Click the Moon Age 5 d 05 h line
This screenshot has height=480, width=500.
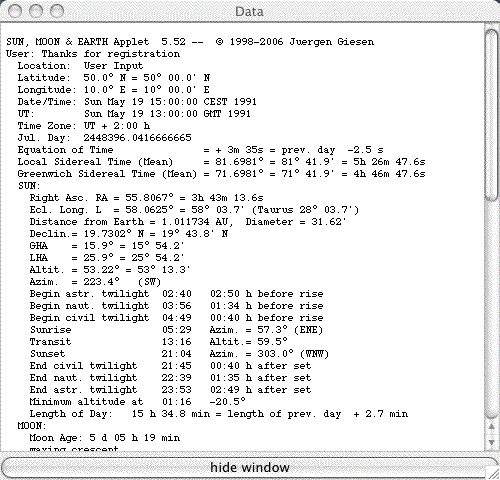click(105, 438)
